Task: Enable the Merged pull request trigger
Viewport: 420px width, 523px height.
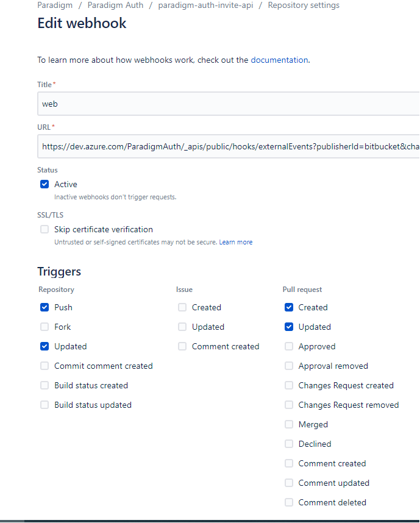Action: (288, 424)
